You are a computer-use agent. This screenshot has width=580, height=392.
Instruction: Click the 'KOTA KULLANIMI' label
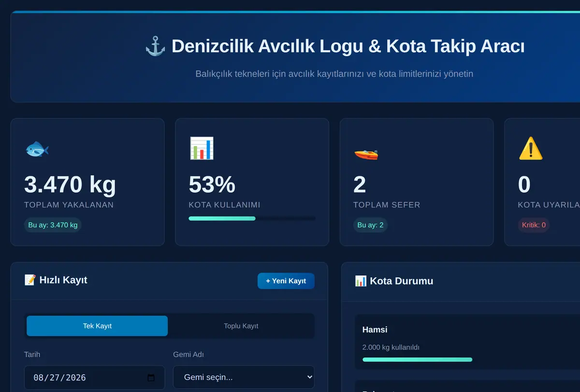point(225,205)
